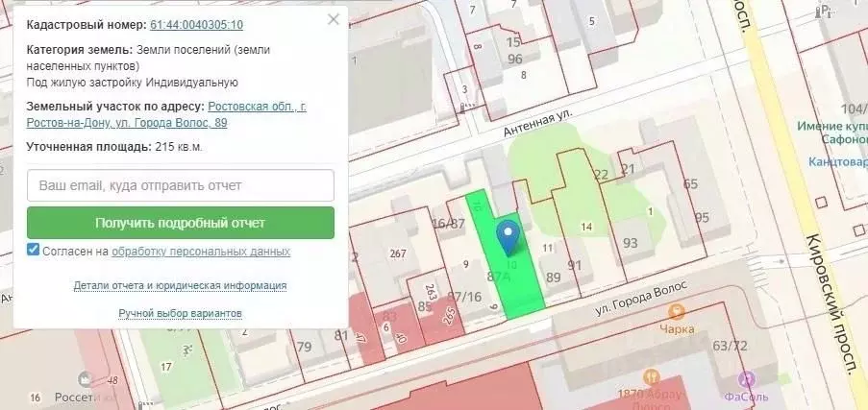Image resolution: width=868 pixels, height=410 pixels.
Task: Close the cadastral info popup
Action: click(x=334, y=19)
